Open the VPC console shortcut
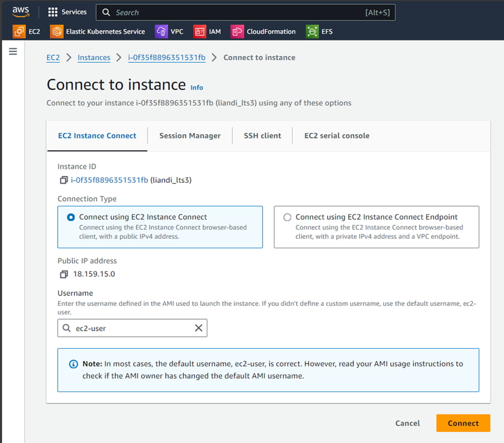504x443 pixels. (170, 31)
